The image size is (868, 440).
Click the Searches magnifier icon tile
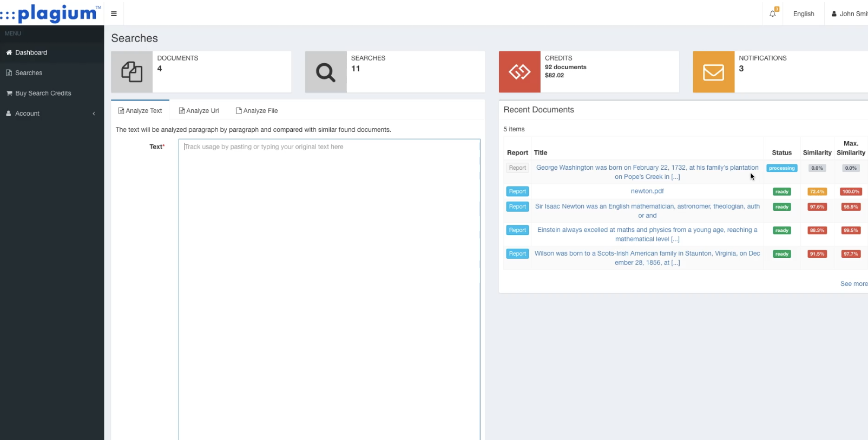point(326,72)
